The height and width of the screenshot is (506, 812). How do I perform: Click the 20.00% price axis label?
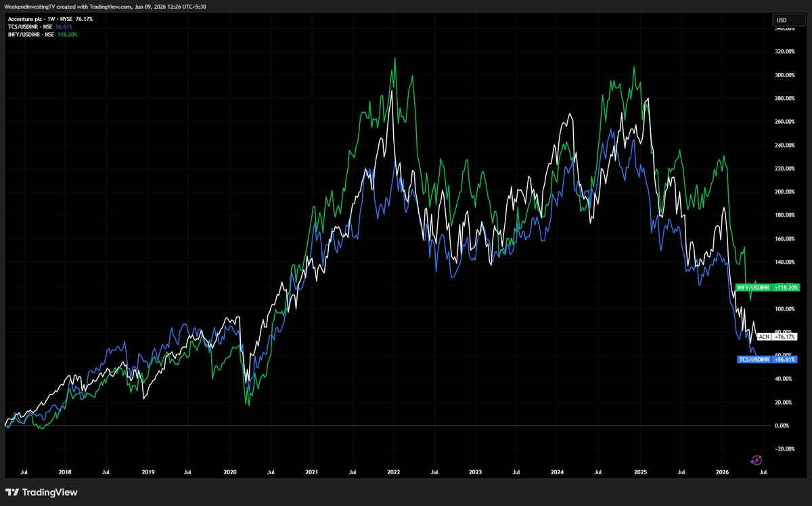(785, 402)
